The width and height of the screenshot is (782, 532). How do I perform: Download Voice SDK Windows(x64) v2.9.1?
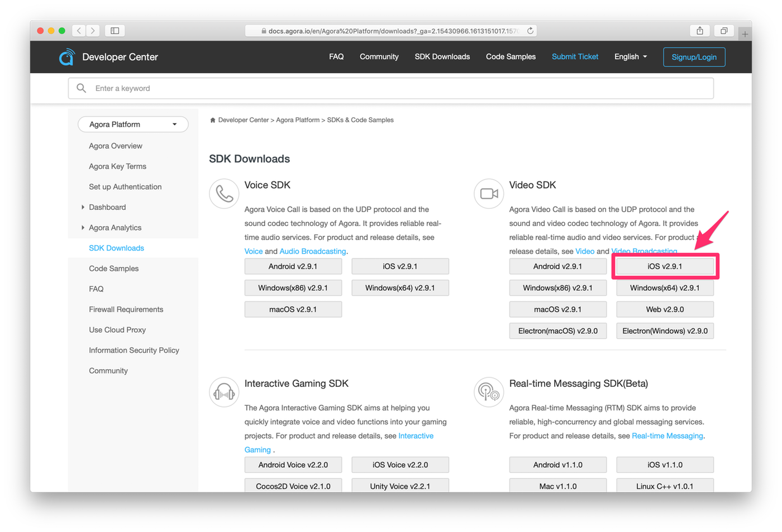click(x=400, y=288)
